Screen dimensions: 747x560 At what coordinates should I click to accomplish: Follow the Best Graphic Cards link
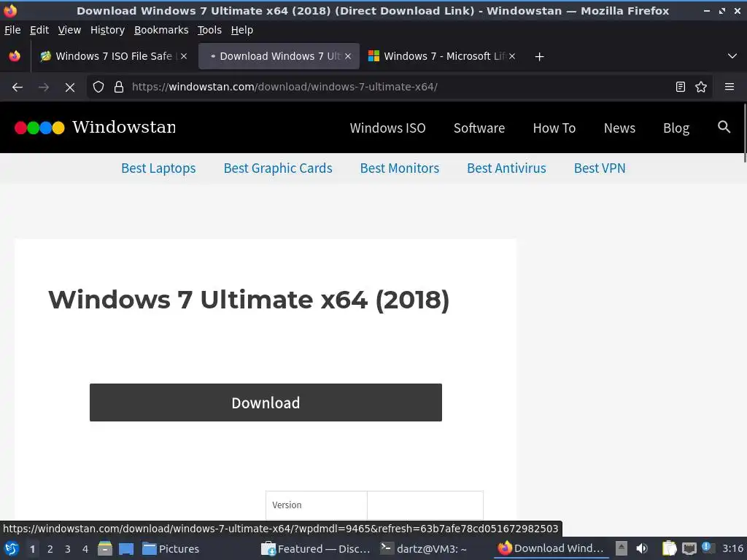(x=278, y=168)
